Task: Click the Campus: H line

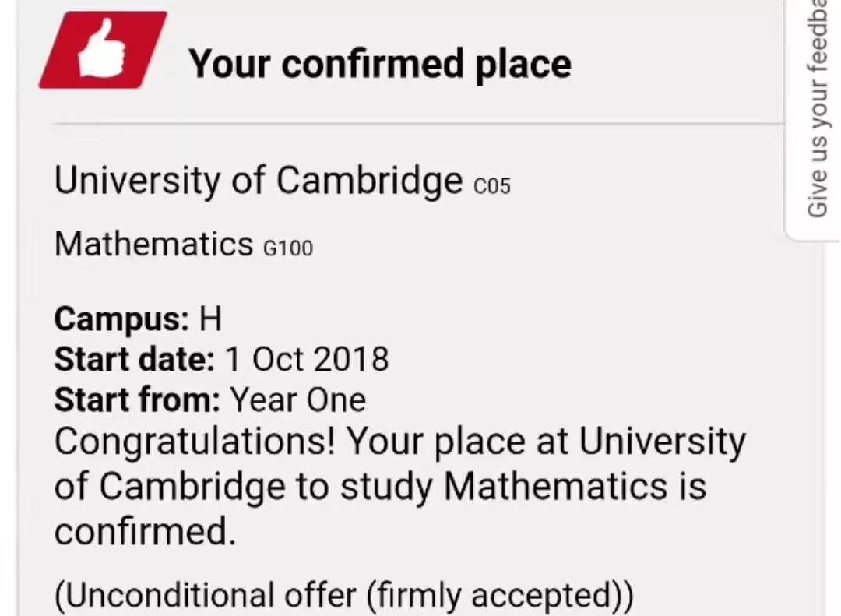Action: tap(138, 319)
